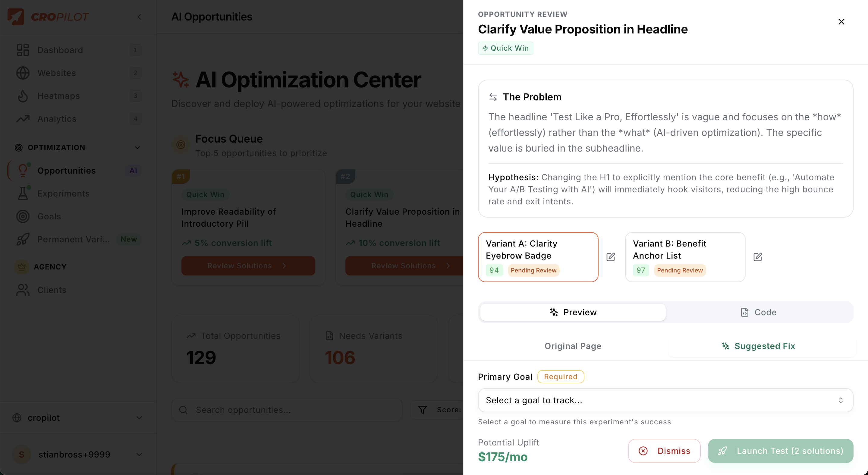Open the Experiments section
Image resolution: width=868 pixels, height=475 pixels.
63,193
